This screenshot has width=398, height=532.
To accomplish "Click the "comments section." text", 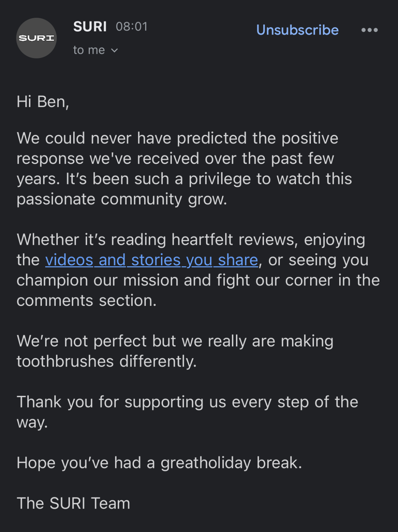I will pos(86,301).
